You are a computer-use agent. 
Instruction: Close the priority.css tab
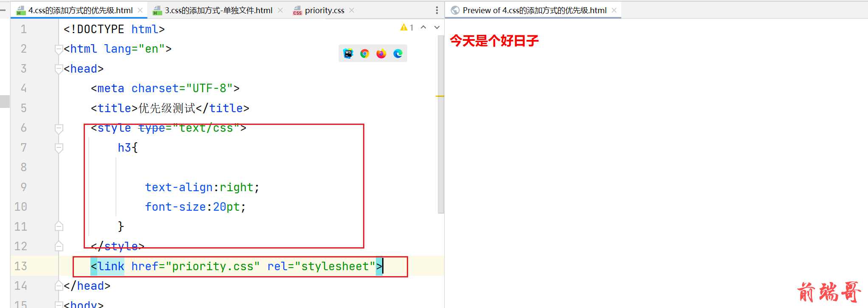point(352,10)
